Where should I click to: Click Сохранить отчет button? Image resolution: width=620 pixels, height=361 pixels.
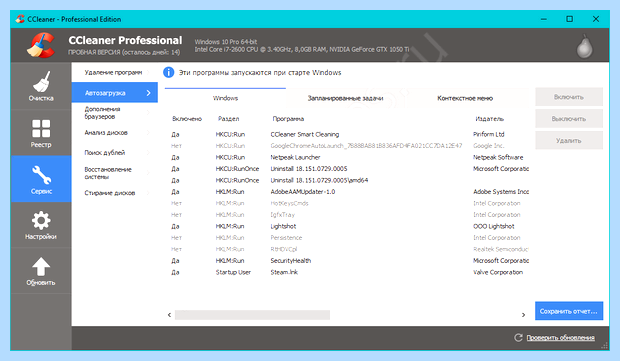coord(569,311)
